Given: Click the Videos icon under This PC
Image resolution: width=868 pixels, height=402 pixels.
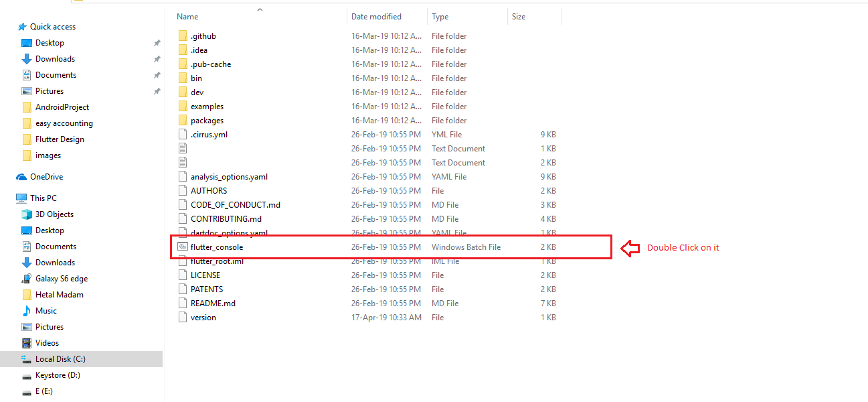Looking at the screenshot, I should click(27, 343).
